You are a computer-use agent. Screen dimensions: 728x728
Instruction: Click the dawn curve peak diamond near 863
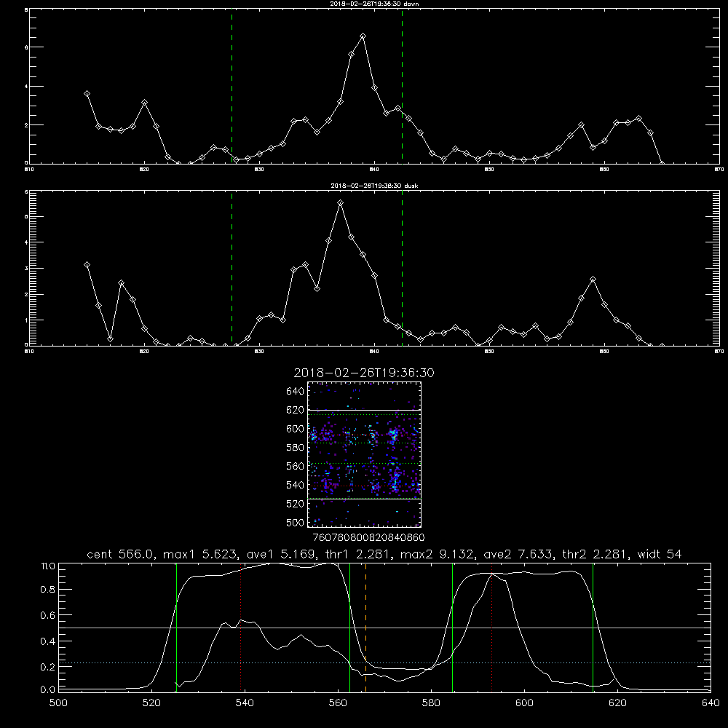(639, 119)
